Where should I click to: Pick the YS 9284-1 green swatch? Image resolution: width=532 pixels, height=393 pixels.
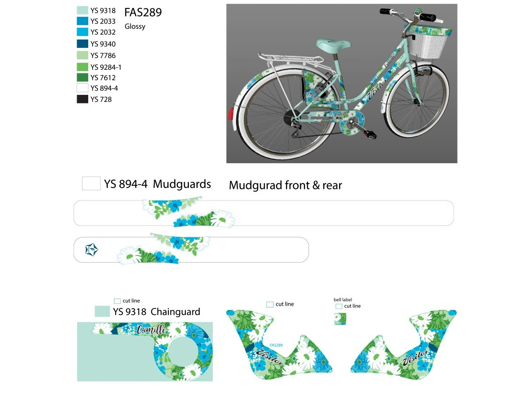coord(82,67)
